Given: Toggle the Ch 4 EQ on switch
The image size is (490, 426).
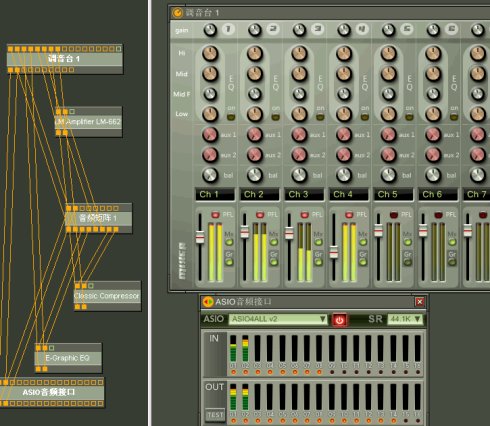Looking at the screenshot, I should tap(365, 117).
